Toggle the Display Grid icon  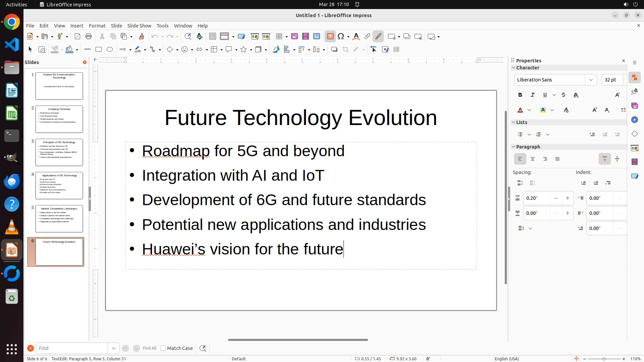coord(212,37)
